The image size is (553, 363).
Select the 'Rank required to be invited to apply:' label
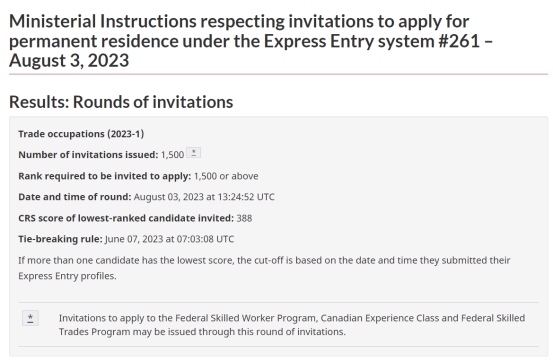point(105,176)
